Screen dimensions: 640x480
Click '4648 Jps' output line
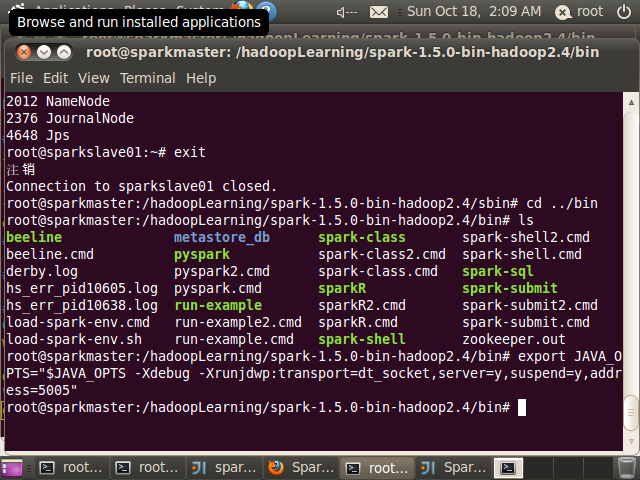(x=38, y=135)
